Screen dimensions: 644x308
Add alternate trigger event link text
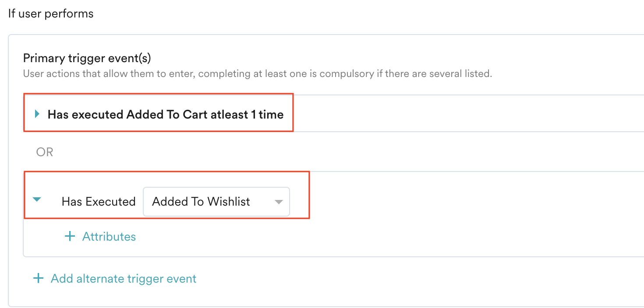coord(124,279)
